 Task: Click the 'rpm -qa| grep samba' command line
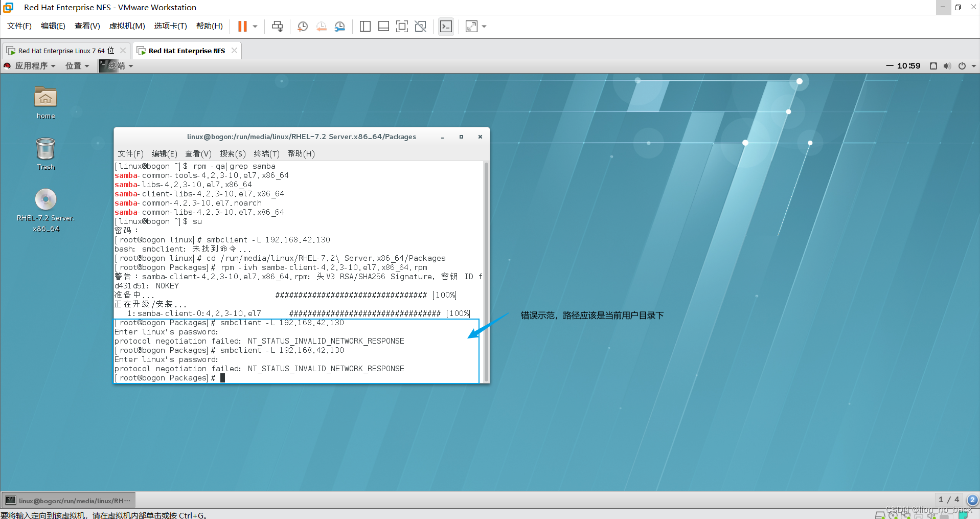(x=195, y=166)
